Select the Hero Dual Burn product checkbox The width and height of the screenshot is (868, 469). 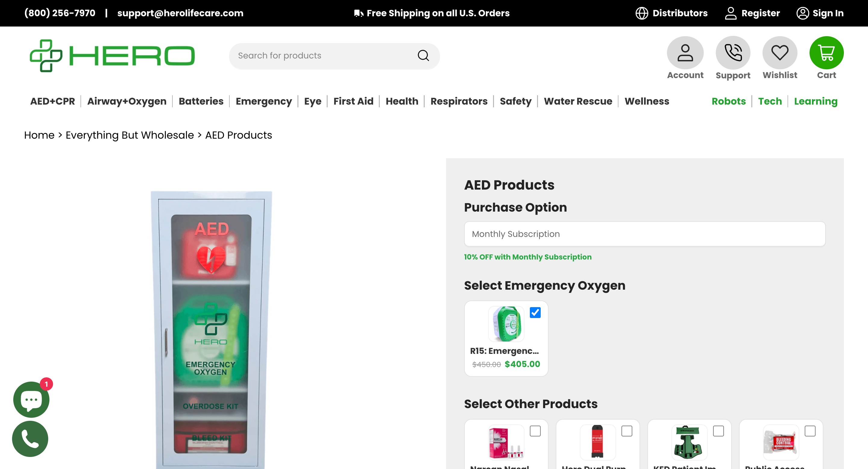(x=627, y=431)
